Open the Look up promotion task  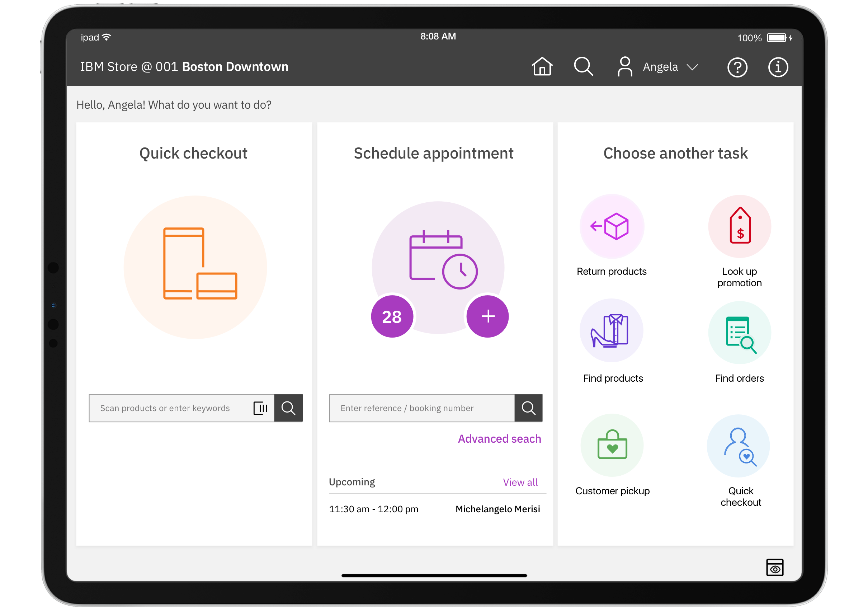(x=739, y=227)
